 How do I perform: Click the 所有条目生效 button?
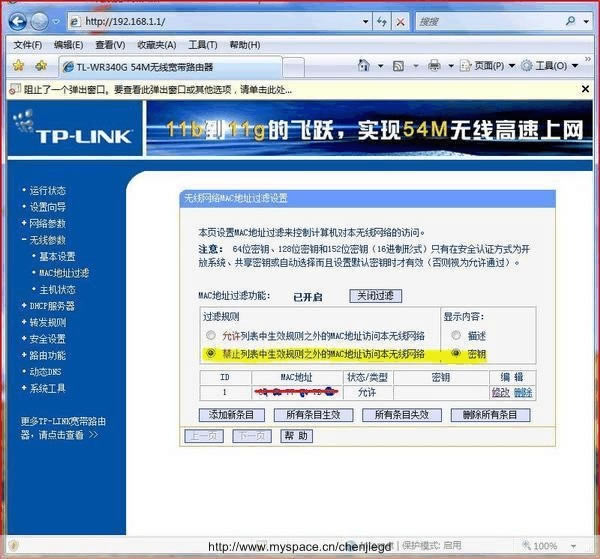click(x=313, y=415)
